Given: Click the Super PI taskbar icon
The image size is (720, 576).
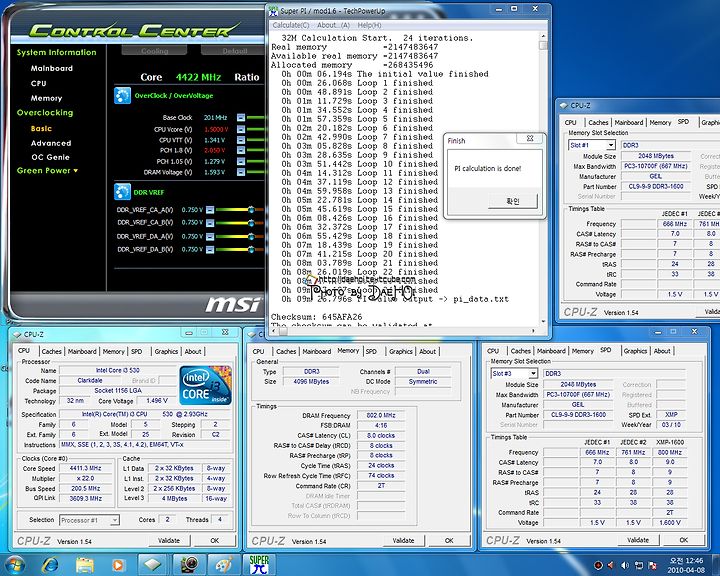Looking at the screenshot, I should [259, 565].
